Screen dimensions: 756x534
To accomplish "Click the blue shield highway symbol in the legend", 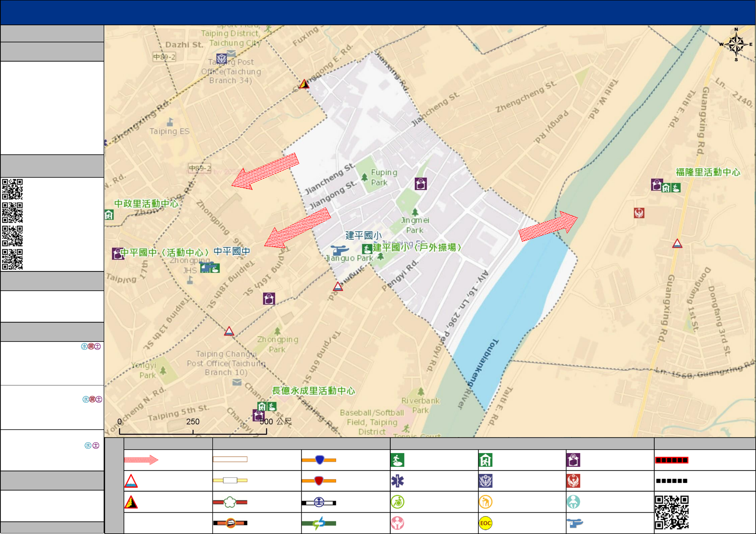I will tap(319, 460).
